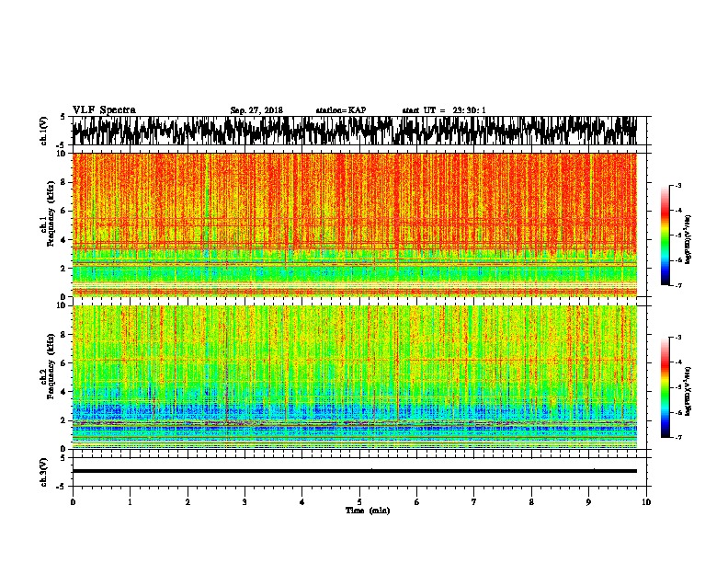Viewport: 728px width, 563px height.
Task: Click time axis tick label "5" under bottom panel
Action: (x=359, y=502)
